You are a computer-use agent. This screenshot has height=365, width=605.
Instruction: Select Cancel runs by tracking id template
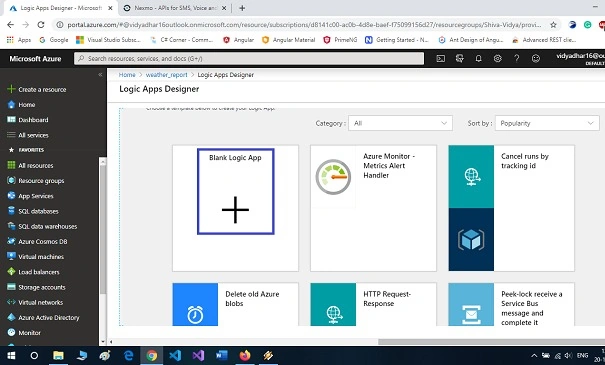pyautogui.click(x=511, y=208)
